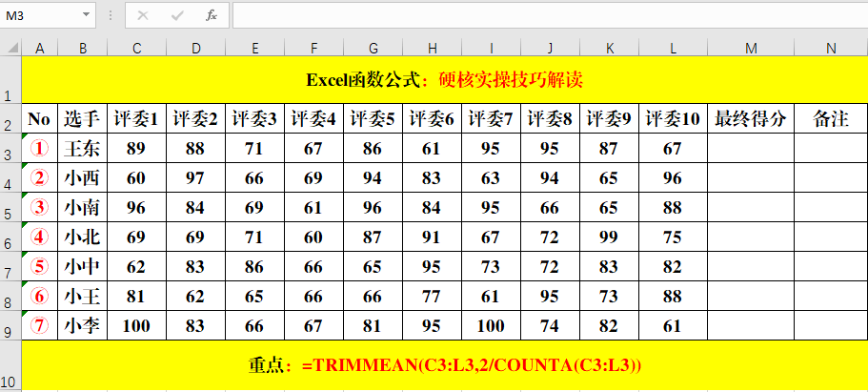Click the Cancel (X) formula bar icon

tap(143, 15)
